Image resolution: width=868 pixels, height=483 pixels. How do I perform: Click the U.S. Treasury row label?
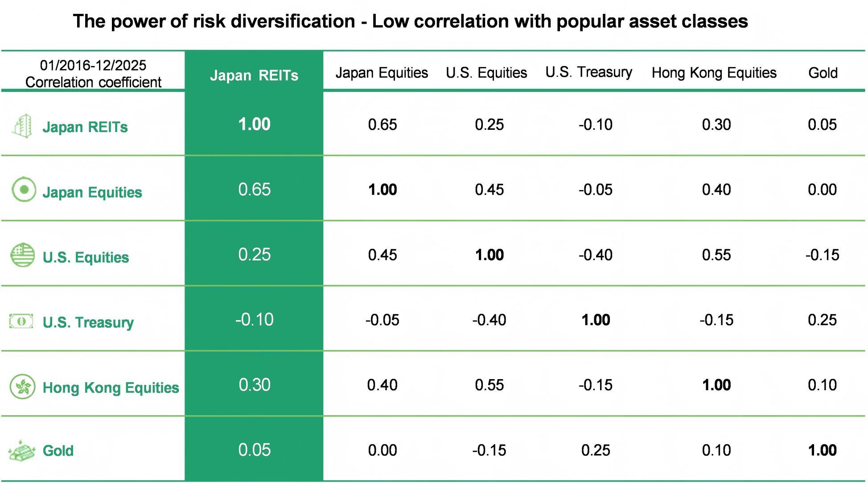click(x=88, y=322)
